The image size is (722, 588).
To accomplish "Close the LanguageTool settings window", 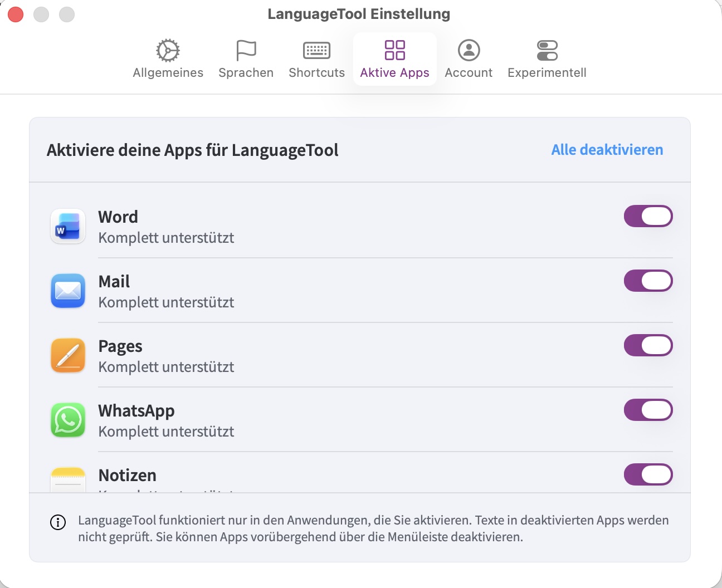I will pyautogui.click(x=16, y=14).
